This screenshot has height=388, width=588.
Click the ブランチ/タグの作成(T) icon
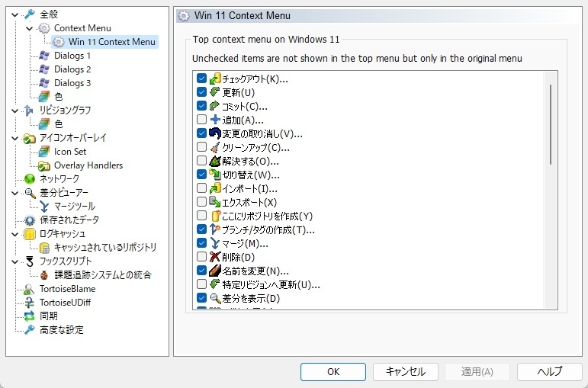[215, 229]
